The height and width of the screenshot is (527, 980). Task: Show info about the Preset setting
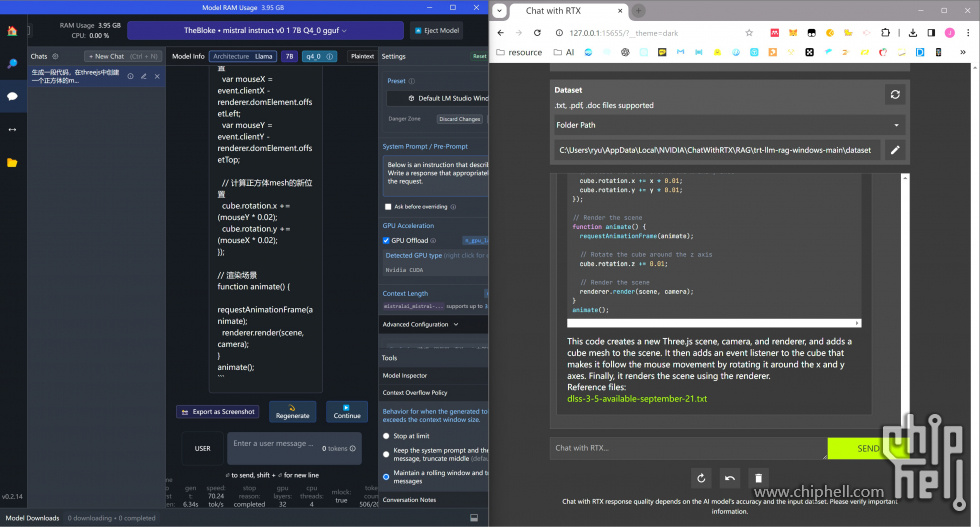(x=411, y=81)
